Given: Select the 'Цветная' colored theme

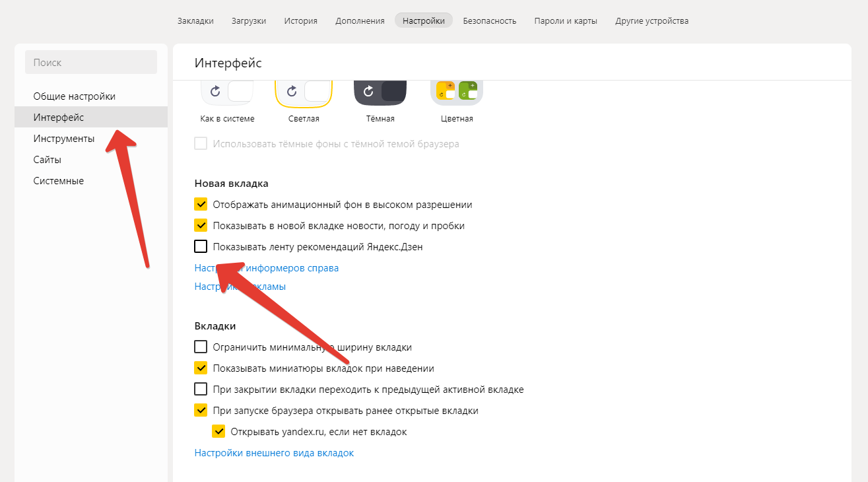Looking at the screenshot, I should point(457,92).
